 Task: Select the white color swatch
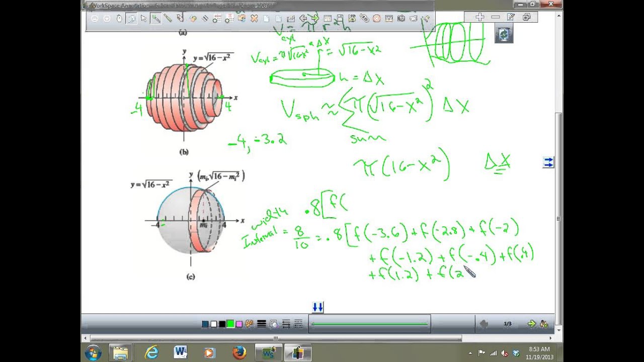point(214,324)
